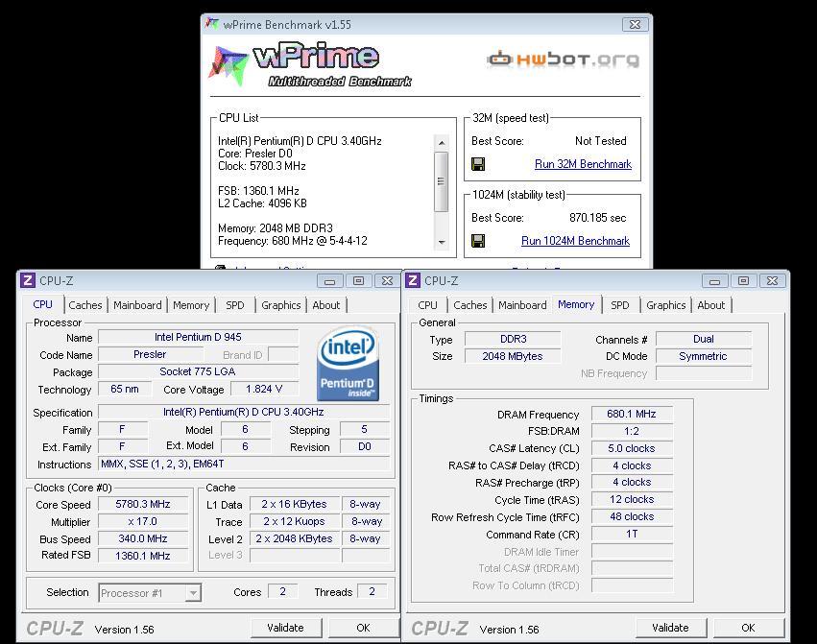Click the 'Dual' channels value
Image resolution: width=817 pixels, height=644 pixels.
pyautogui.click(x=703, y=339)
